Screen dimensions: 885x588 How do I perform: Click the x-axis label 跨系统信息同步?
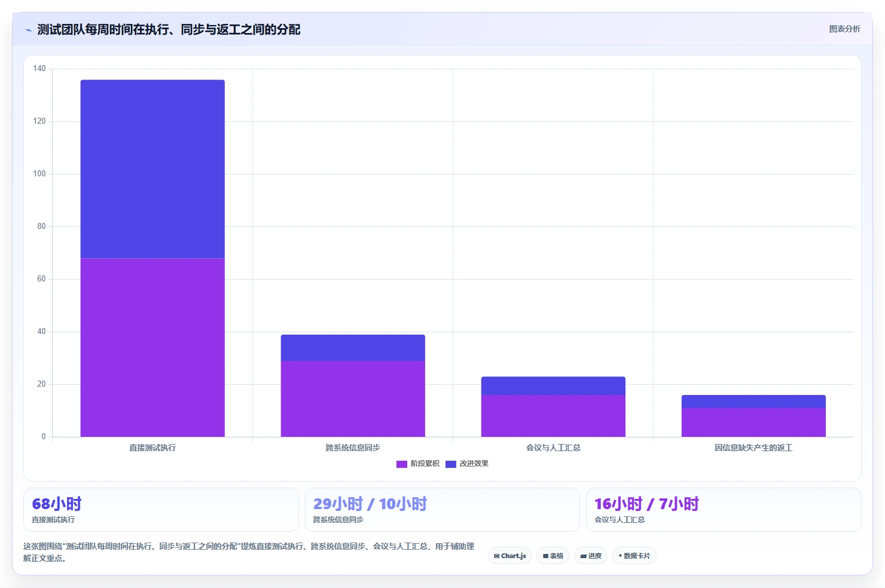click(353, 448)
